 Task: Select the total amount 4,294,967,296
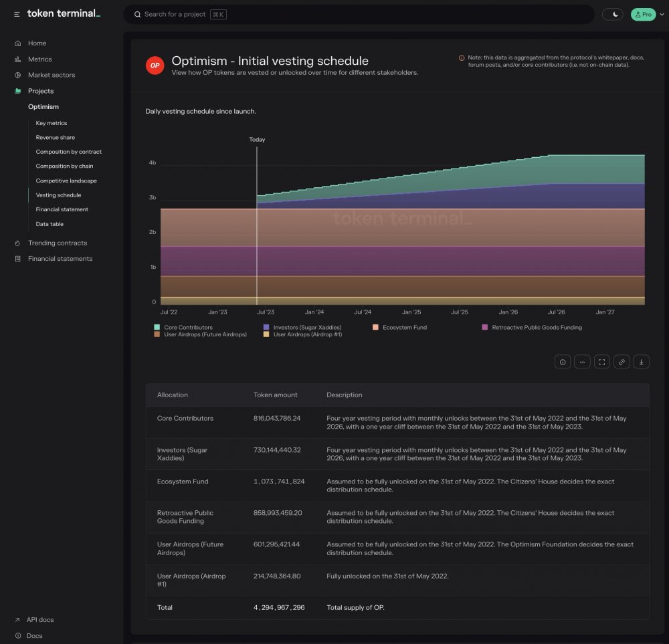pyautogui.click(x=279, y=608)
